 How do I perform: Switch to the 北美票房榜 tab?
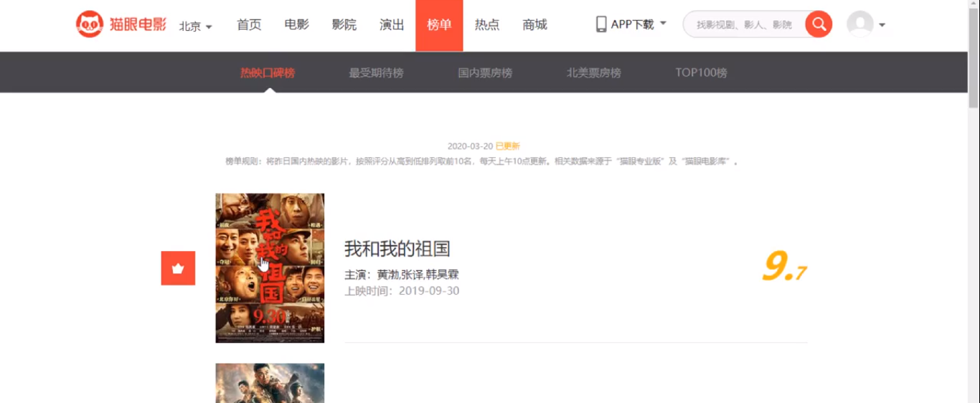point(594,72)
